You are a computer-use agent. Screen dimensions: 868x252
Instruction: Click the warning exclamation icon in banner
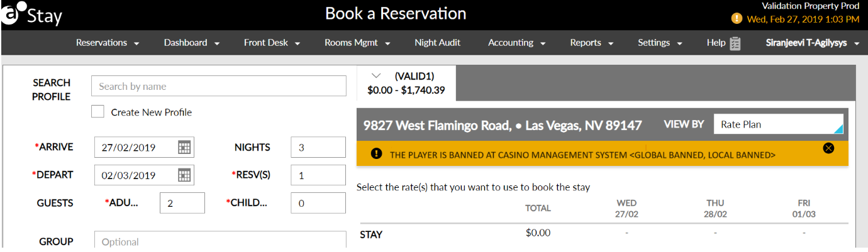tap(376, 154)
